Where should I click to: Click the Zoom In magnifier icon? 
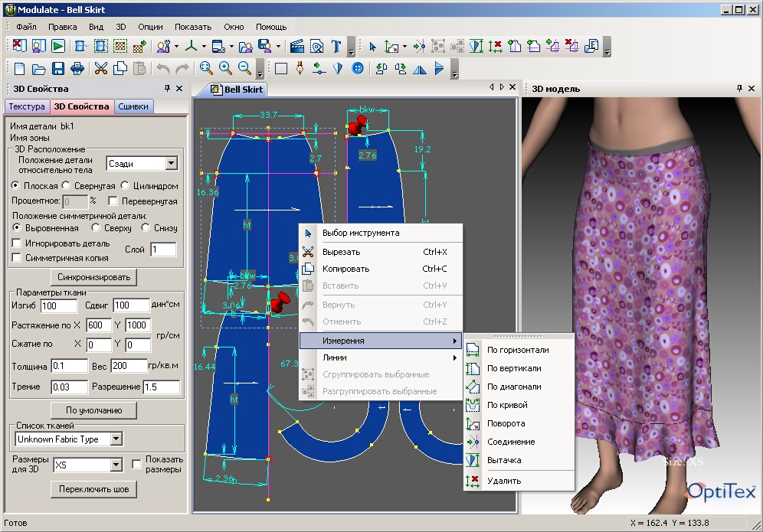tap(225, 69)
